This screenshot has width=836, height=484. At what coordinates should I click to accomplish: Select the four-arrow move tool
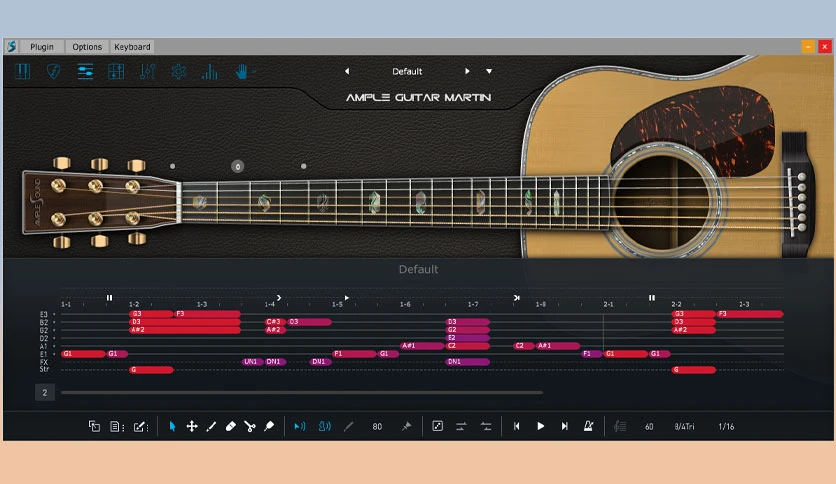[x=192, y=426]
